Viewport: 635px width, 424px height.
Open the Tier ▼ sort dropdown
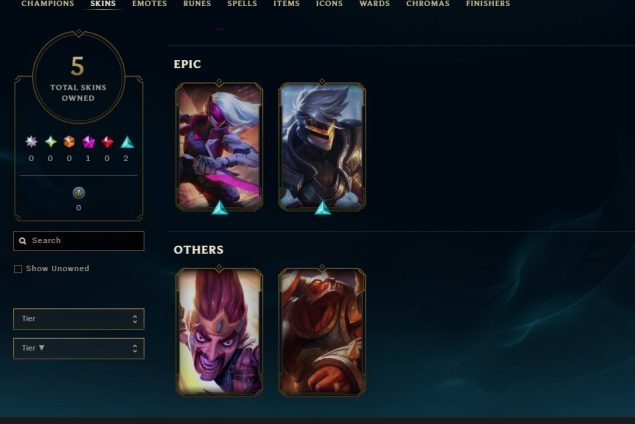(79, 348)
